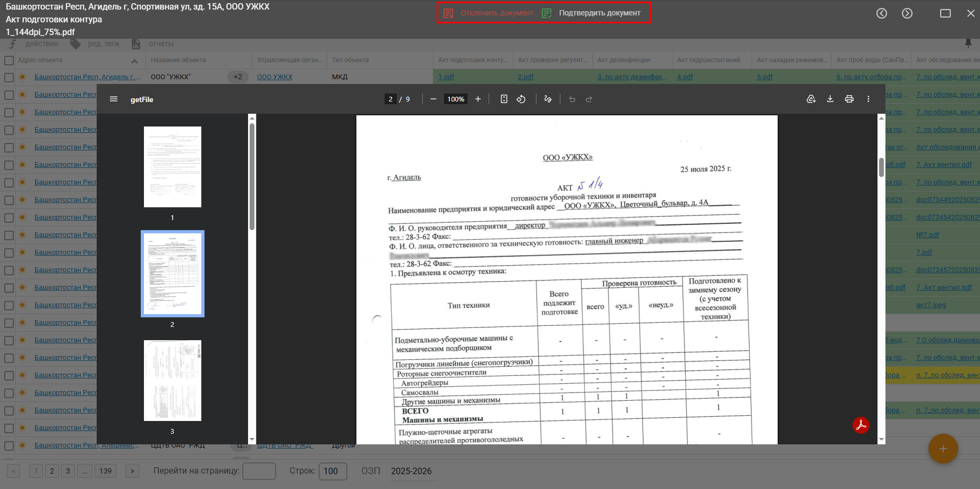Click the fit to page icon
The image size is (980, 489).
504,99
